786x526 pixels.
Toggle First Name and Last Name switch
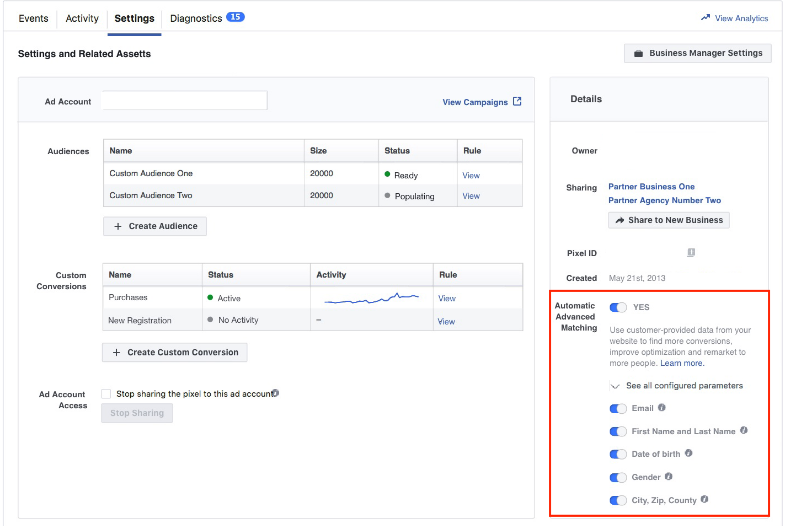[x=618, y=431]
